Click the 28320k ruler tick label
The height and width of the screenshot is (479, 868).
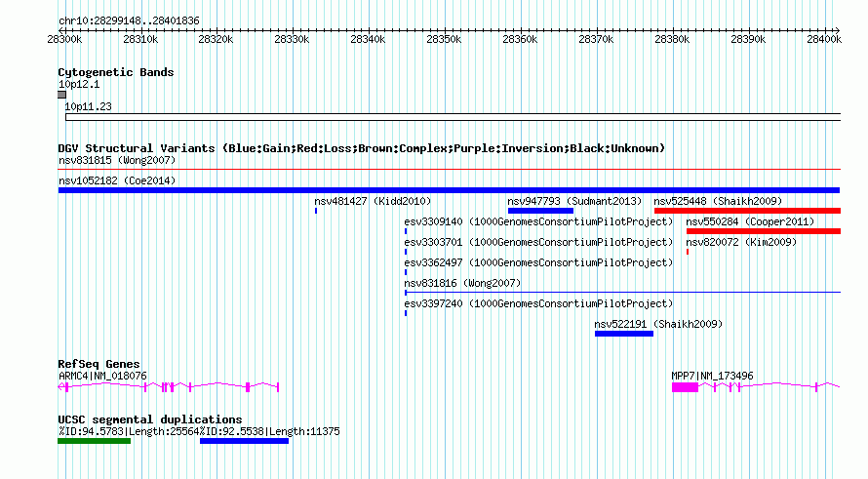pos(216,39)
